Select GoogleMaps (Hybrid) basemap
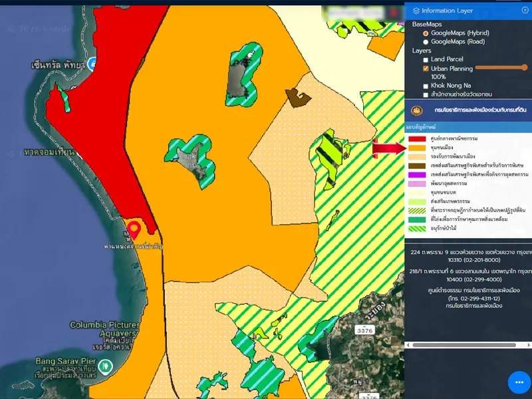 click(426, 33)
